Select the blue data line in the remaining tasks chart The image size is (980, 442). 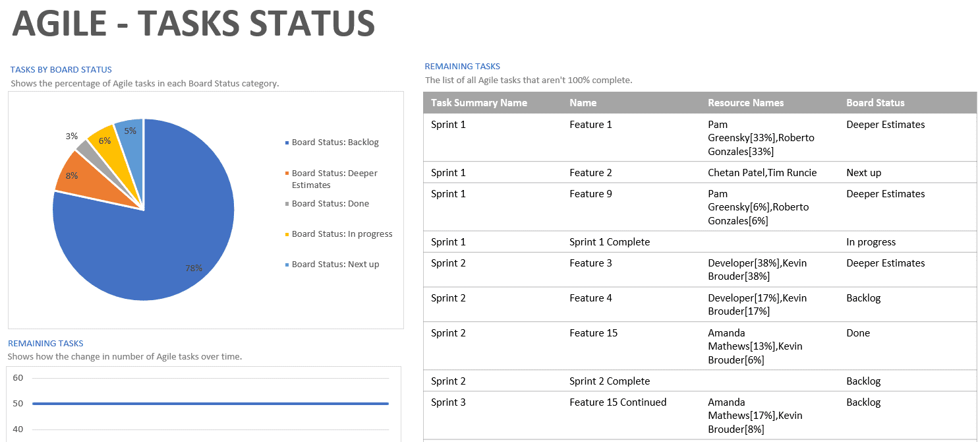[x=210, y=404]
